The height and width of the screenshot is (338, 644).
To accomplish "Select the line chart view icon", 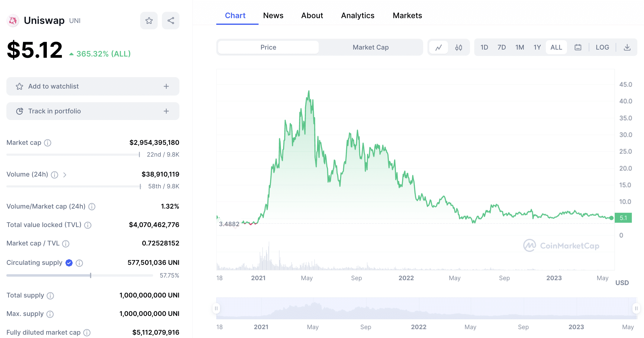I will click(439, 47).
